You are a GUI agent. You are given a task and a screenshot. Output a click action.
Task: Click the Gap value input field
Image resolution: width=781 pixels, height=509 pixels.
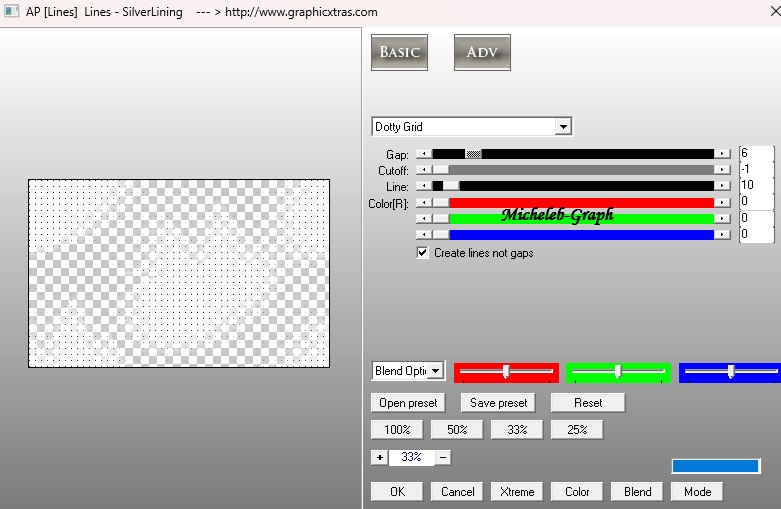tap(755, 154)
